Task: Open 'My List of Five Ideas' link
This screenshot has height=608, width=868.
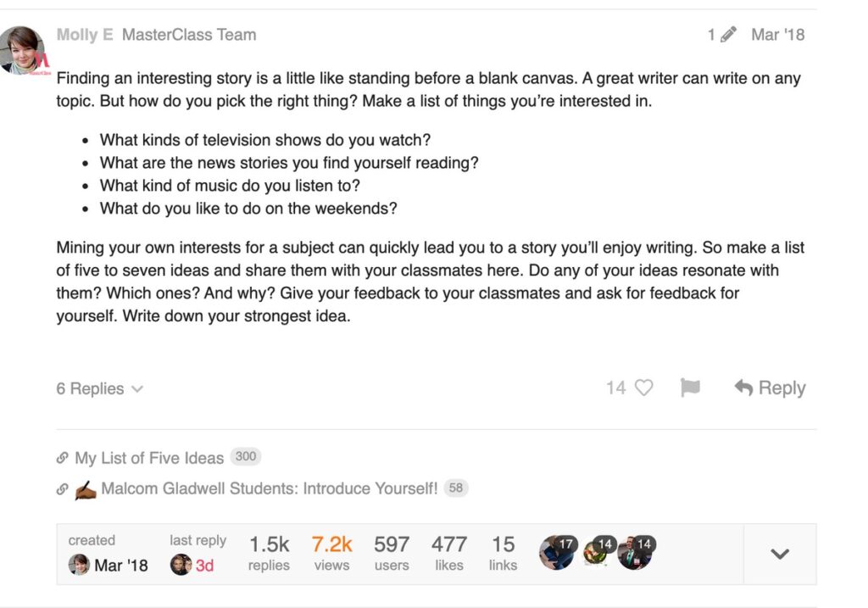Action: (149, 458)
